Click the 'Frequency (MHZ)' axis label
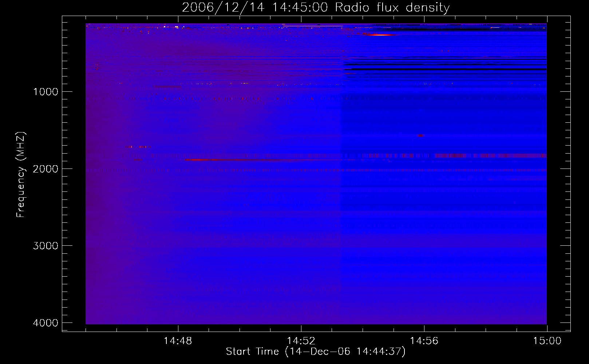Screen dimensions: 589x364 pyautogui.click(x=21, y=175)
